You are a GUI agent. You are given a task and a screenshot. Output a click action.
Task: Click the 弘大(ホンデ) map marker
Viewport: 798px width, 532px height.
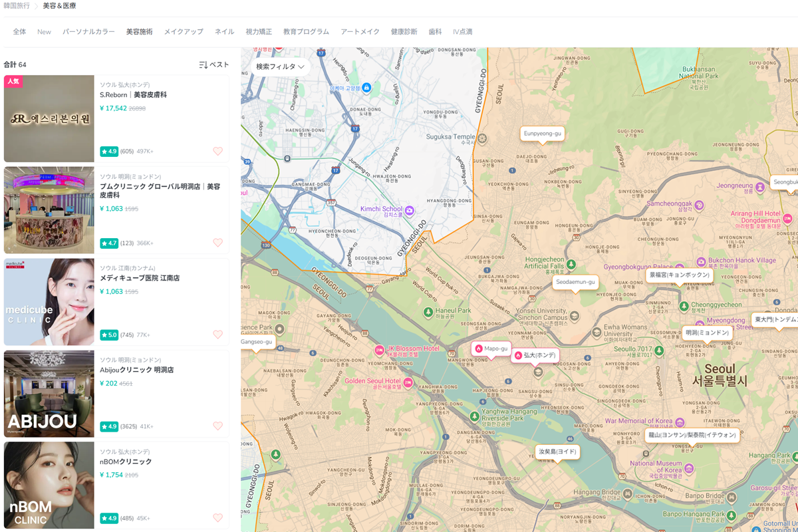pos(535,355)
